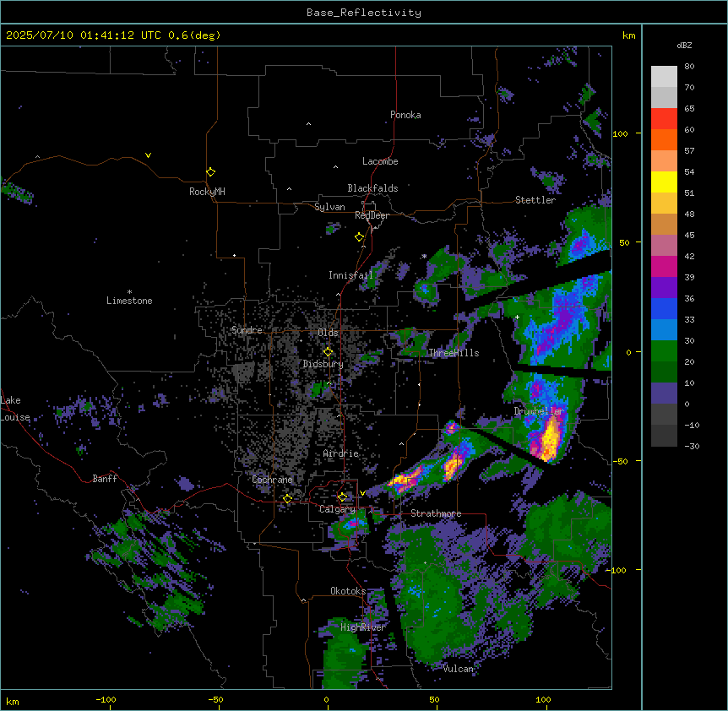
Task: Select the ThreeHills label
Action: click(x=454, y=353)
